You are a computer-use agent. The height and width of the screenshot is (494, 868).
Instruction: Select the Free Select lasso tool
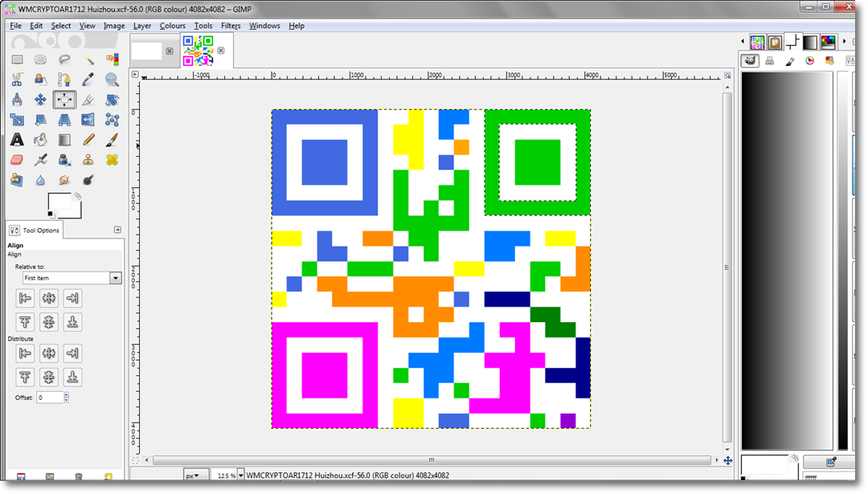tap(64, 59)
